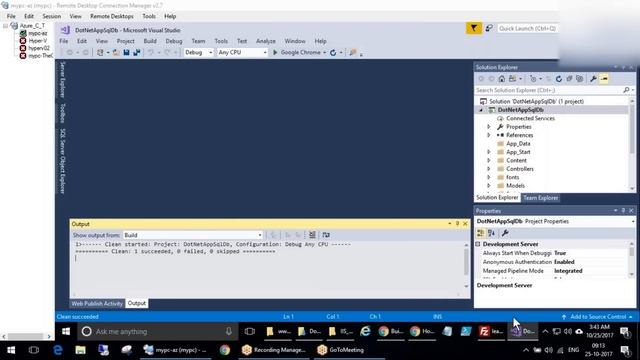This screenshot has width=640, height=360.
Task: Open Session menu in RDCMan
Action: 52,16
